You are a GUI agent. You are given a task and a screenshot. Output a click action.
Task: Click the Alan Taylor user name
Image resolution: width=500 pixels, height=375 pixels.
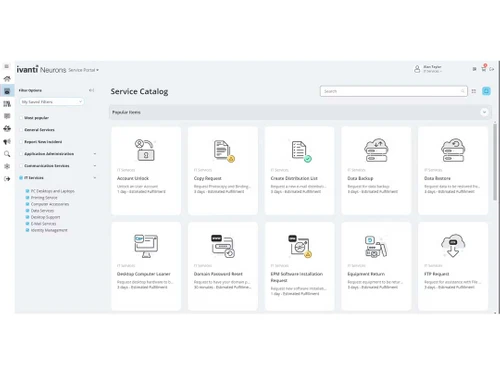pyautogui.click(x=432, y=67)
